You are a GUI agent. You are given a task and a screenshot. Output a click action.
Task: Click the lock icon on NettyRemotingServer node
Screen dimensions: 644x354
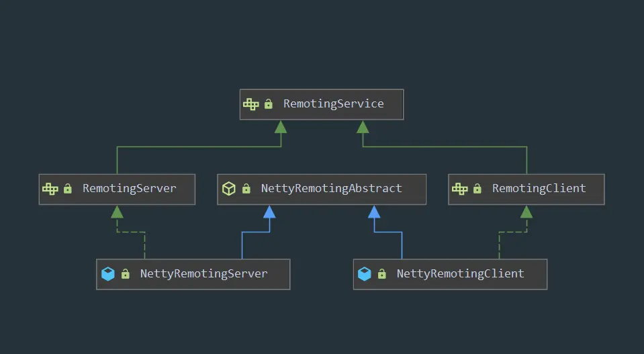click(x=126, y=274)
